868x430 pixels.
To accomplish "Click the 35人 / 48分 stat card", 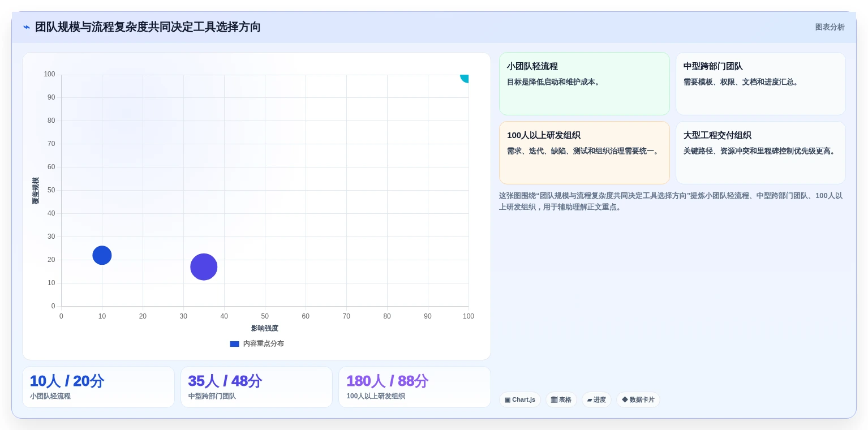I will pyautogui.click(x=256, y=387).
